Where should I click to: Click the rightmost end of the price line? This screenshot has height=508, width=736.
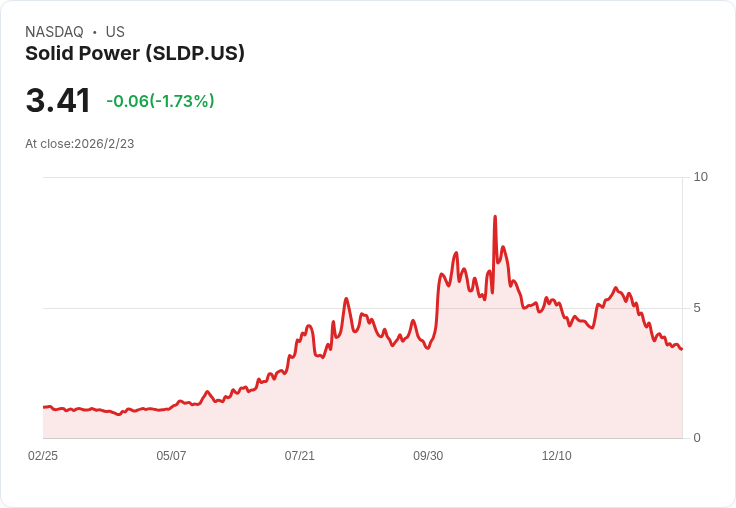[x=682, y=349]
